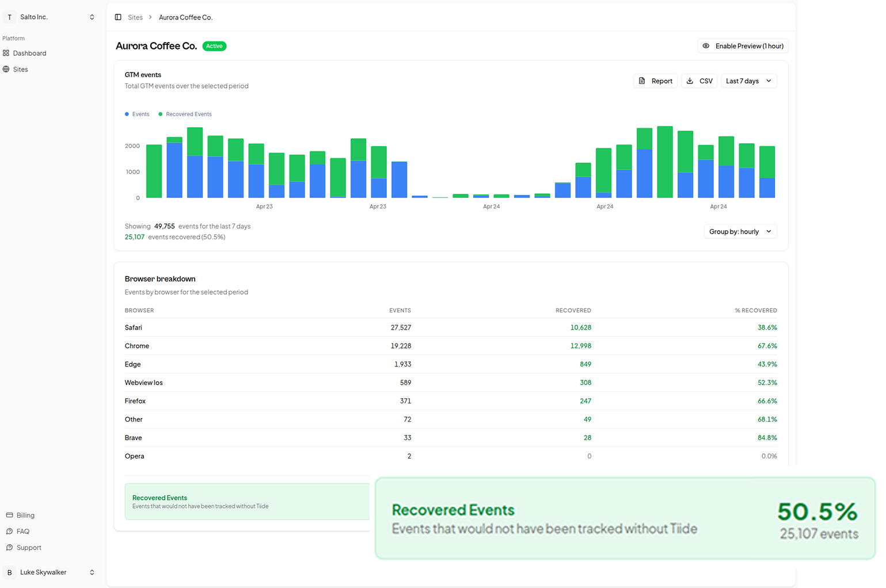This screenshot has height=588, width=886.
Task: Open the Group by: hourly dropdown
Action: [x=740, y=231]
